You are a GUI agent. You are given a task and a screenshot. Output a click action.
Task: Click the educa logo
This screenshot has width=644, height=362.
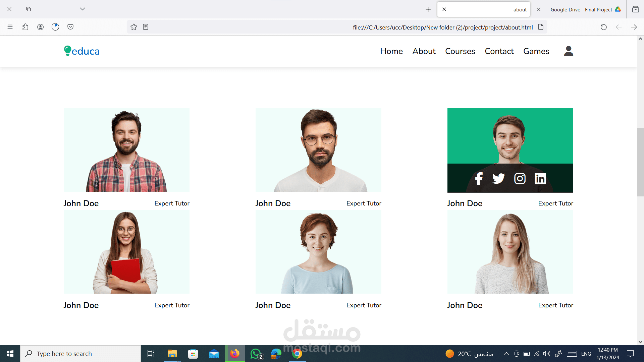tap(82, 51)
